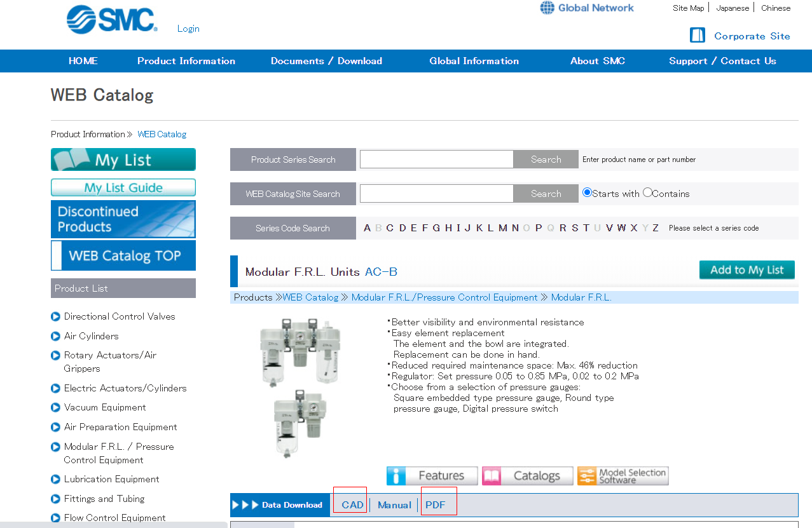Go to WEB Catalog TOP banner

[x=123, y=255]
